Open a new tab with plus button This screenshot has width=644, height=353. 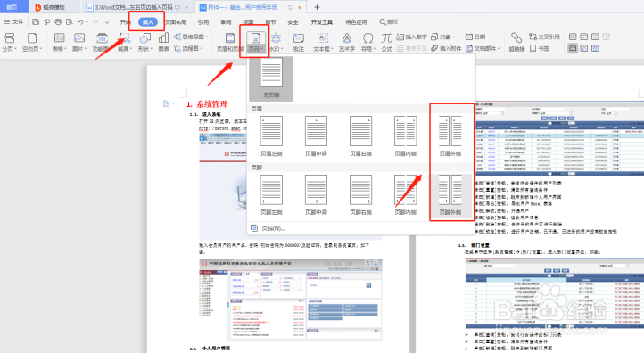[x=317, y=7]
